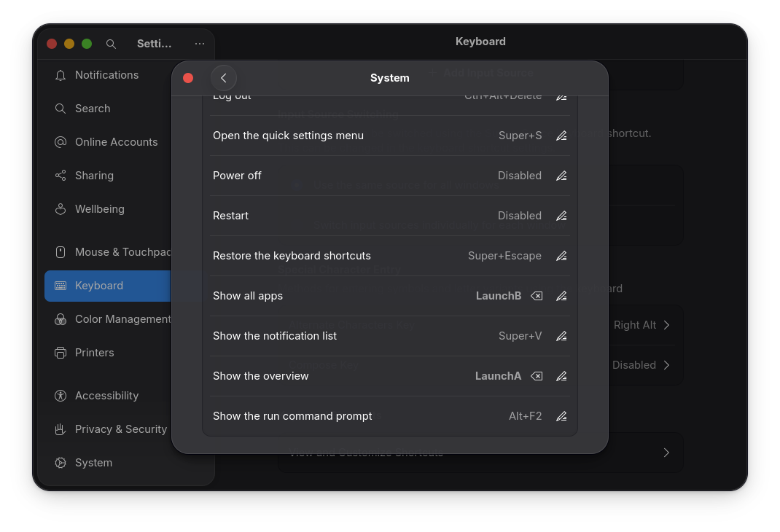Viewport: 780px width, 532px height.
Task: Select Privacy & Security in the sidebar
Action: pyautogui.click(x=60, y=429)
